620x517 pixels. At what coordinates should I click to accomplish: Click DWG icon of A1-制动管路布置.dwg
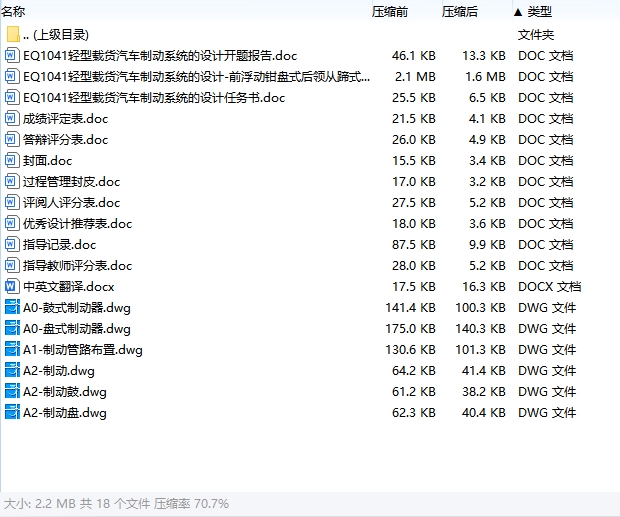point(12,349)
